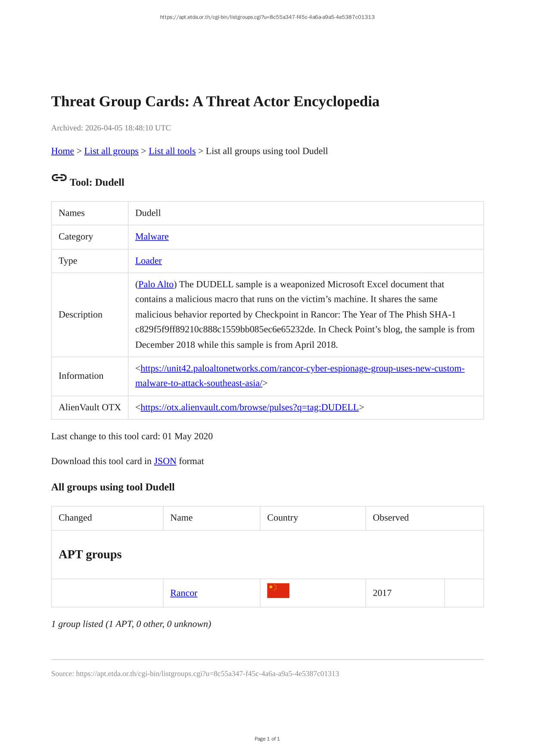The width and height of the screenshot is (535, 756).
Task: Click the APT groups section heading
Action: coord(90,555)
